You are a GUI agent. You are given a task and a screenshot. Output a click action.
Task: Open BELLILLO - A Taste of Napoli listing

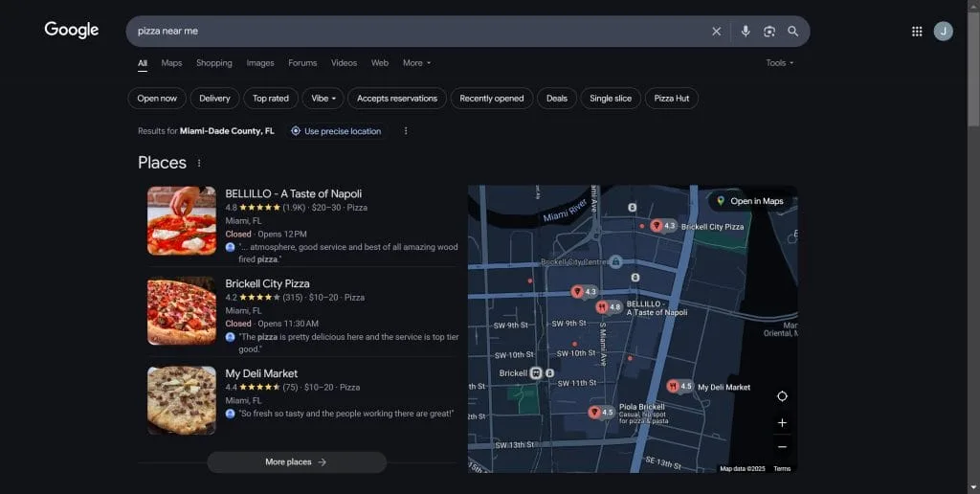coord(293,193)
